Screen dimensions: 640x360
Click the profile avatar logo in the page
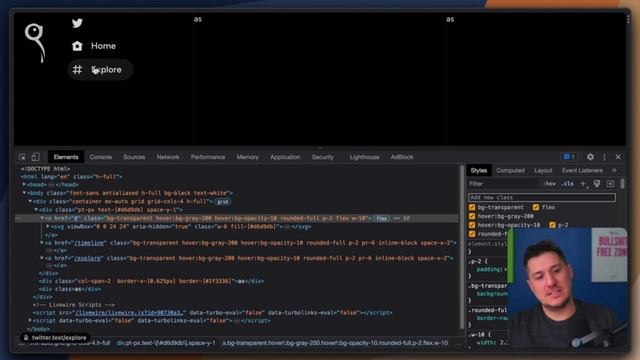click(x=35, y=43)
